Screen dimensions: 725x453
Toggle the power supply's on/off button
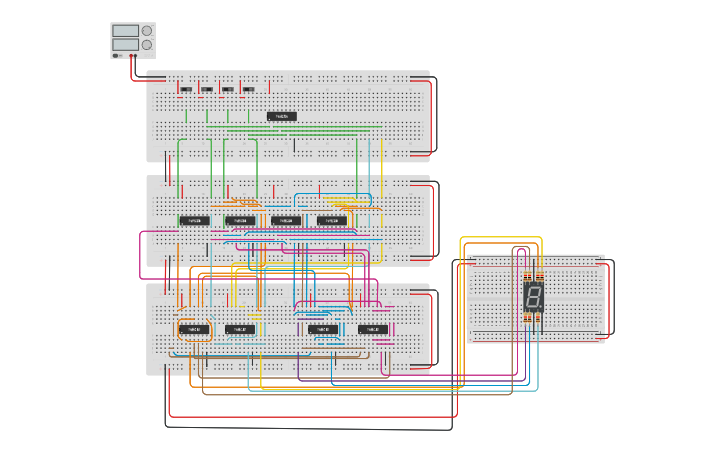tap(115, 55)
